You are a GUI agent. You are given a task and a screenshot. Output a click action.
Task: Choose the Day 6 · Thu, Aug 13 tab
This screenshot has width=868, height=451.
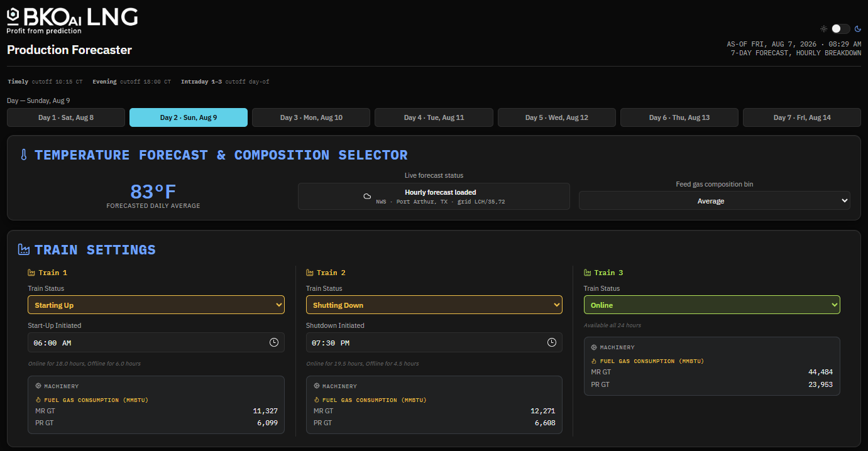(679, 117)
